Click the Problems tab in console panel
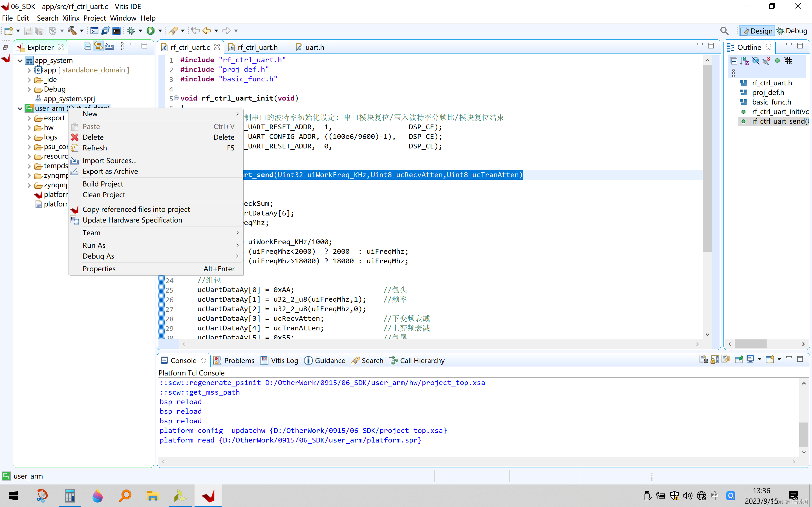Viewport: 812px width, 507px height. 240,360
